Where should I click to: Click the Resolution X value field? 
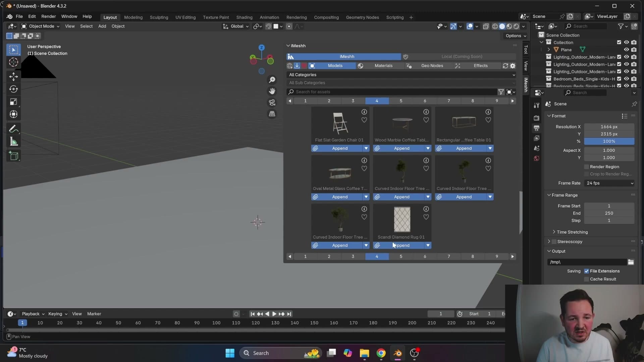609,127
